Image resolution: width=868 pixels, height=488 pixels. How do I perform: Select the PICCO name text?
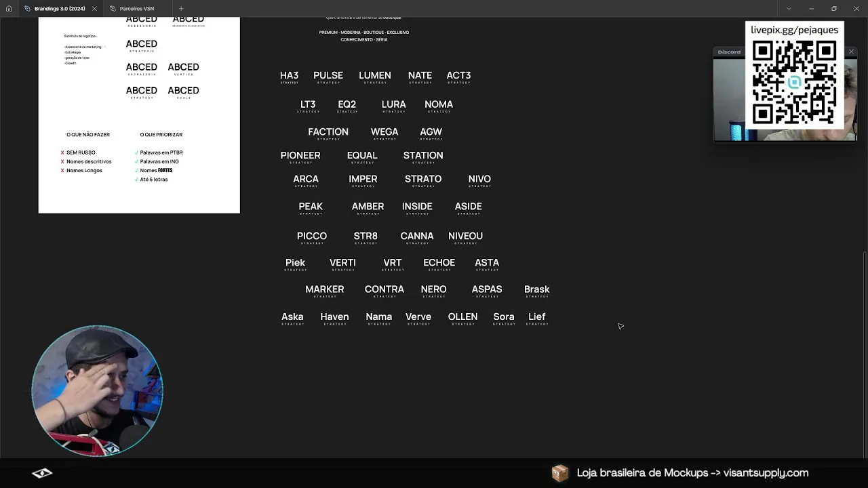[x=312, y=236]
